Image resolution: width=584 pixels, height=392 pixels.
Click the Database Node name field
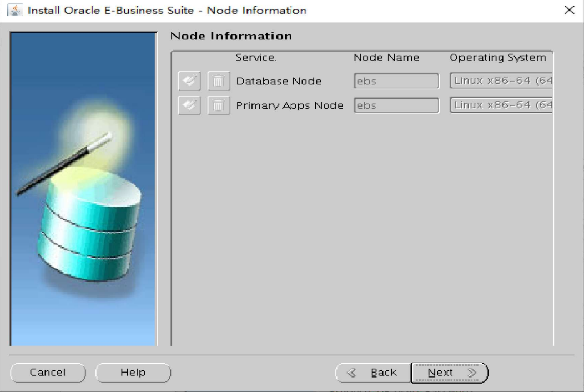[x=396, y=81]
